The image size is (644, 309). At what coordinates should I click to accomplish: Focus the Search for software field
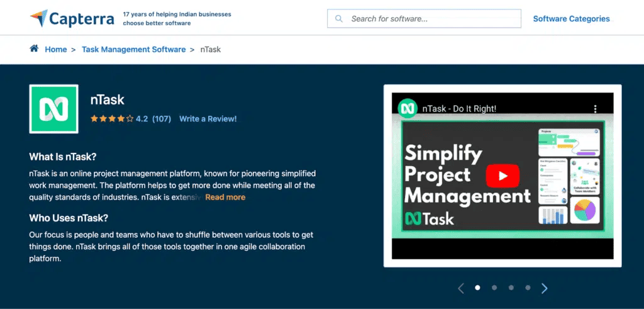(424, 18)
